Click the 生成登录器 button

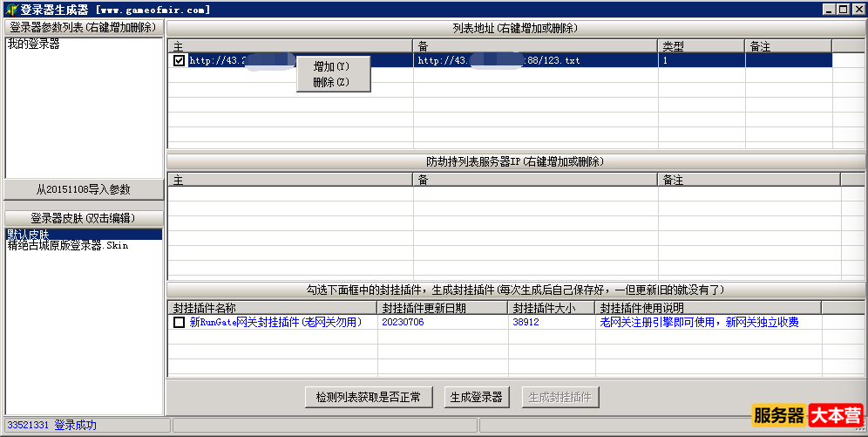[x=476, y=397]
